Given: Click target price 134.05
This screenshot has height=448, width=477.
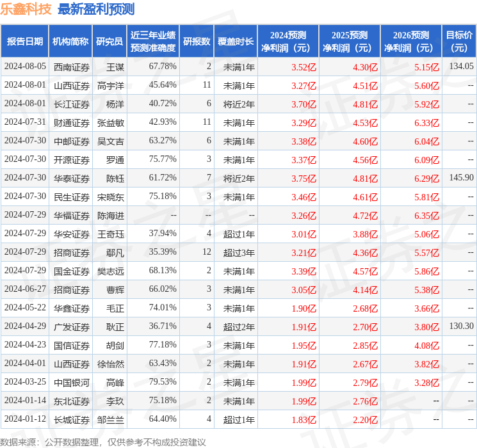Looking at the screenshot, I should (462, 67).
